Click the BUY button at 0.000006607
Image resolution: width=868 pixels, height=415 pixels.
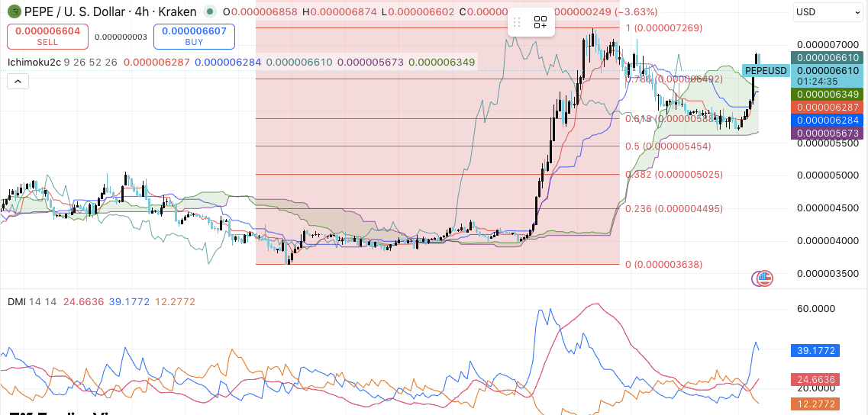pos(194,37)
